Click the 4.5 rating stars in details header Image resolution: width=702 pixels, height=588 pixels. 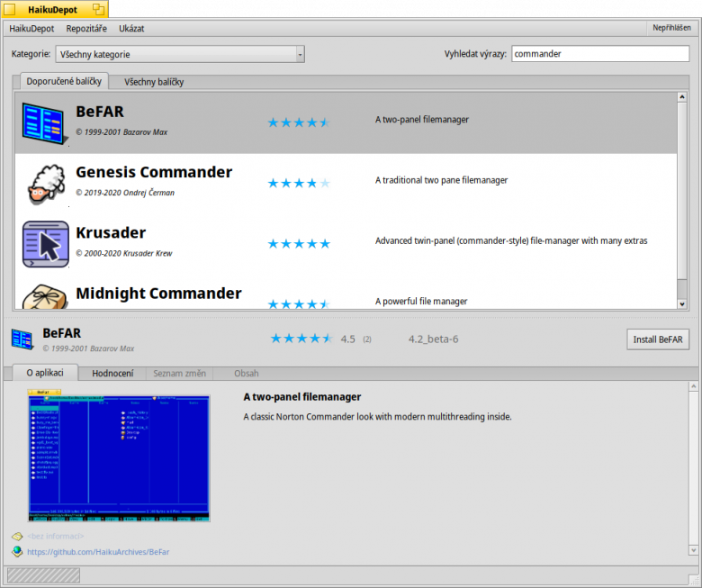pos(301,339)
